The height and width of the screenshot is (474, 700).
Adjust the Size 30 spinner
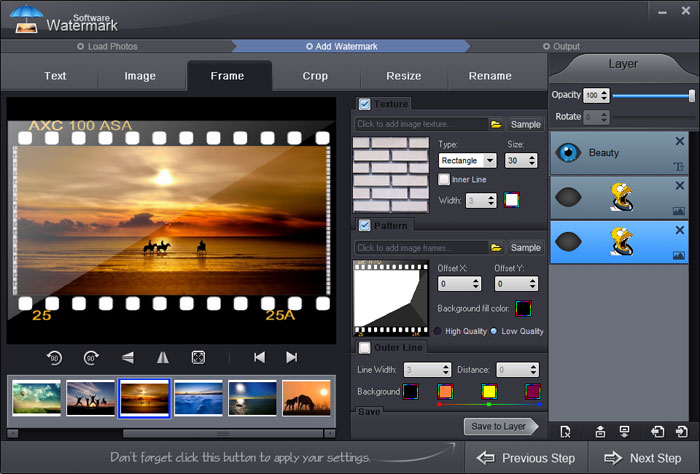tap(521, 160)
